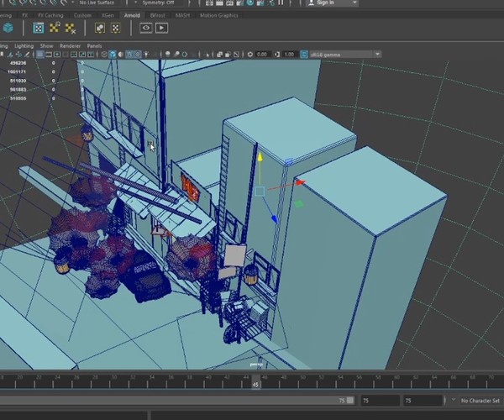
Task: Click the No Character Set label
Action: (x=480, y=401)
